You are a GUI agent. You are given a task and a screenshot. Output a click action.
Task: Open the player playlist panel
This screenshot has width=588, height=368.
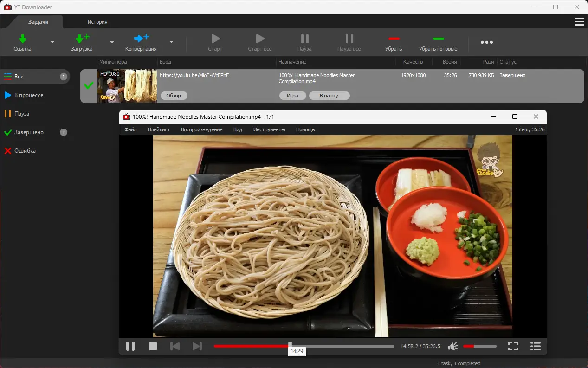(x=536, y=346)
